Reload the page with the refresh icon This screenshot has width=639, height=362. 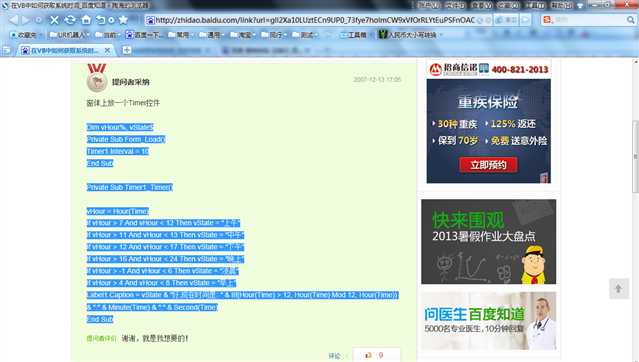click(x=70, y=20)
